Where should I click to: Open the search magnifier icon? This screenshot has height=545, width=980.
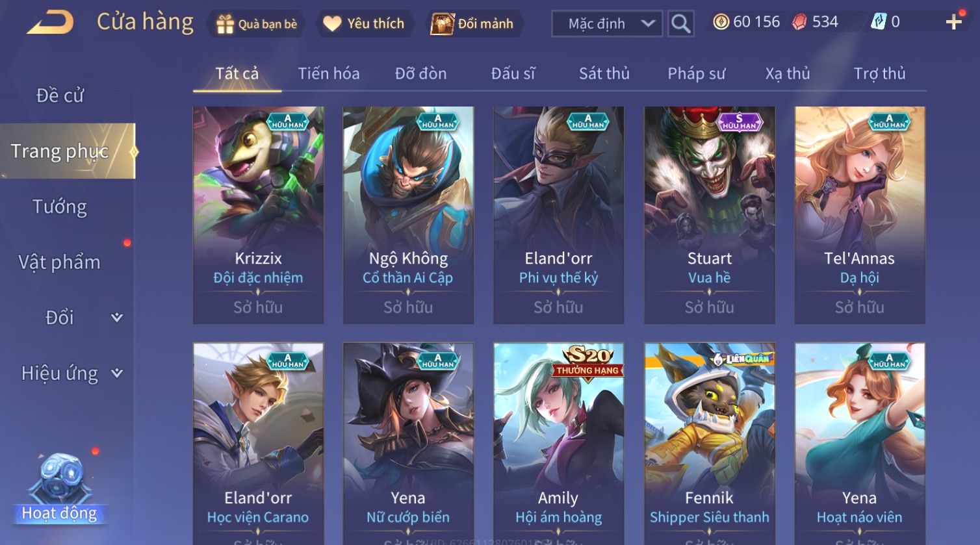[x=680, y=24]
